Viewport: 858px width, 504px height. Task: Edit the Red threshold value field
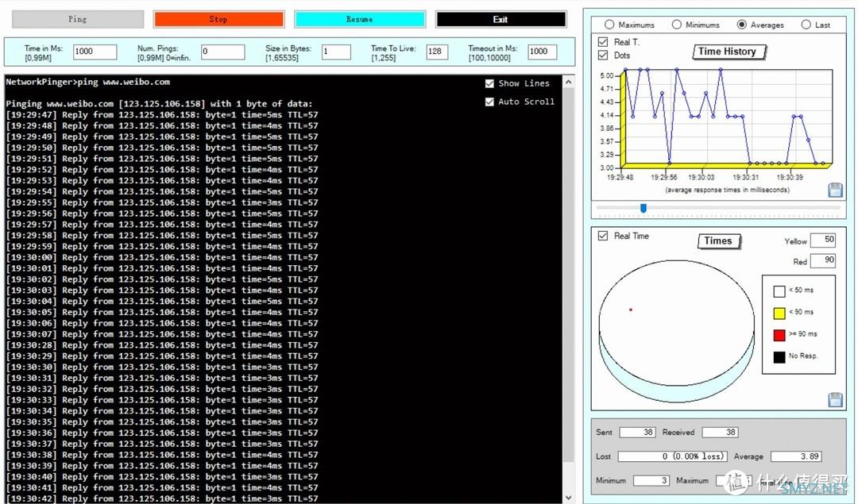(x=822, y=261)
